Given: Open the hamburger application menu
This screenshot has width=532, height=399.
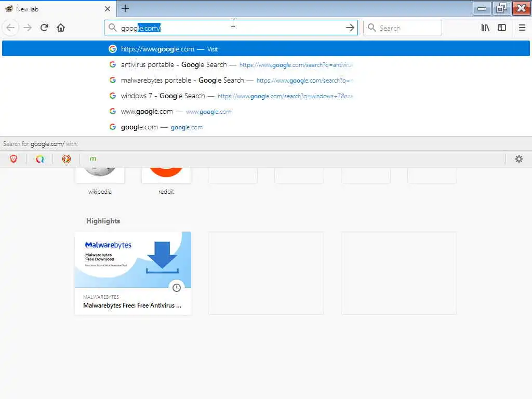Looking at the screenshot, I should [x=522, y=28].
